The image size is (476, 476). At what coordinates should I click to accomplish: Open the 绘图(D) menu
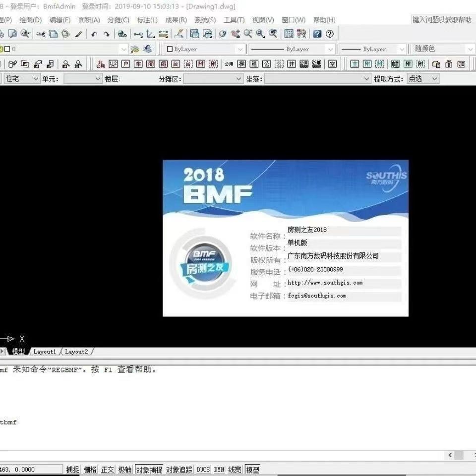[30, 20]
